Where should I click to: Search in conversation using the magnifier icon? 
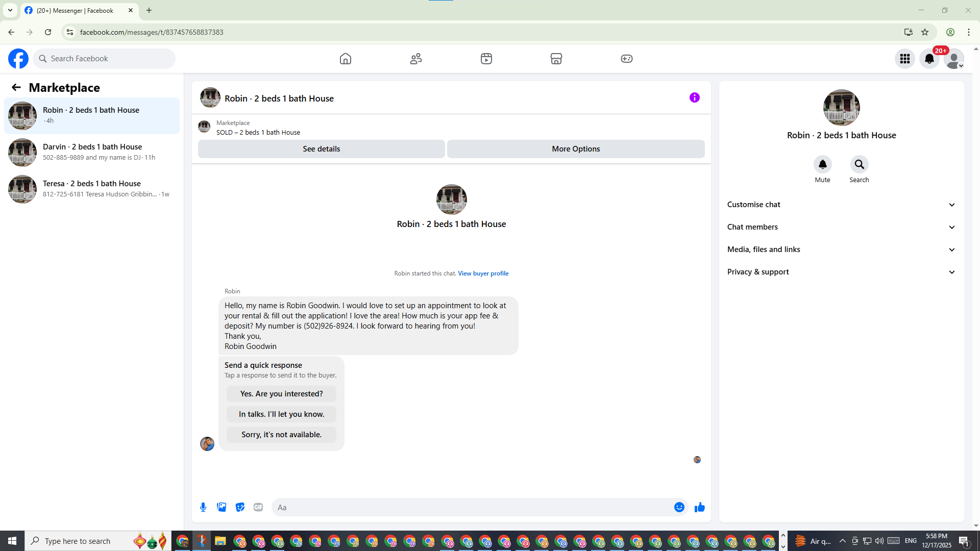click(859, 164)
